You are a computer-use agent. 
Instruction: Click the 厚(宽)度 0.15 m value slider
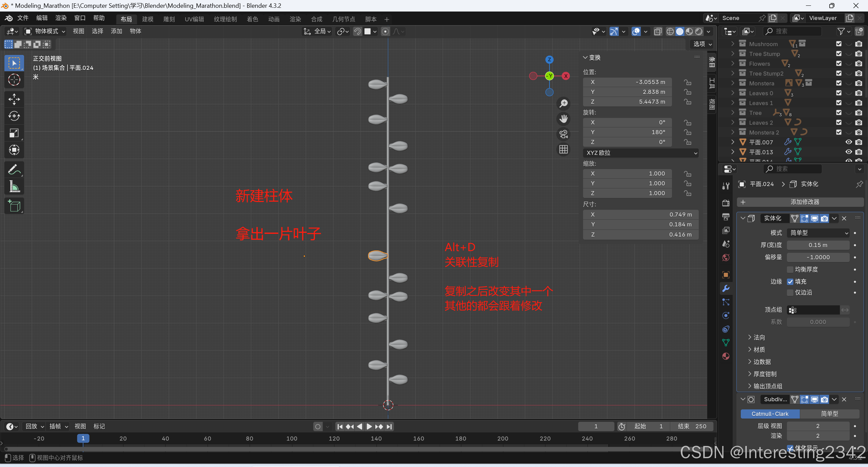coord(817,245)
